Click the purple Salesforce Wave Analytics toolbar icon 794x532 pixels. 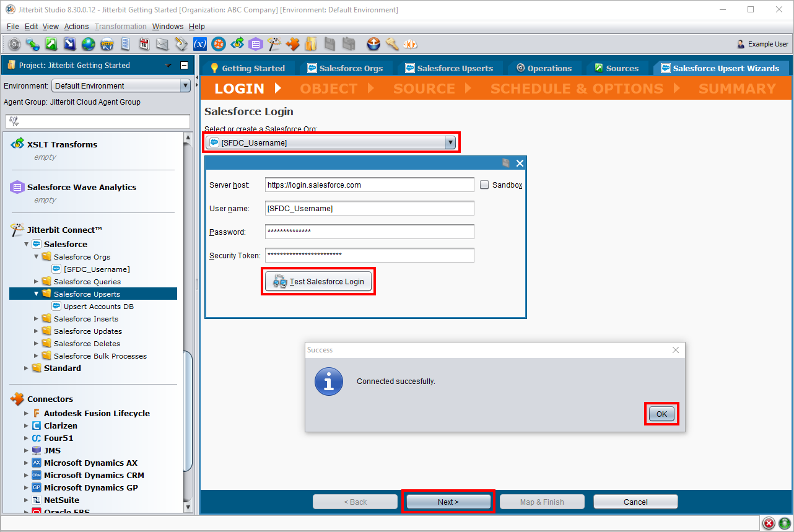tap(255, 44)
